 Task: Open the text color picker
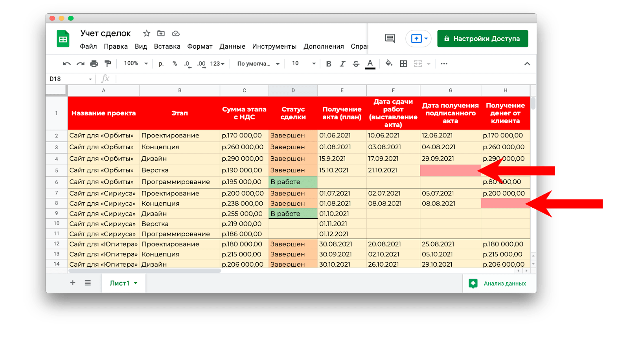tap(370, 64)
